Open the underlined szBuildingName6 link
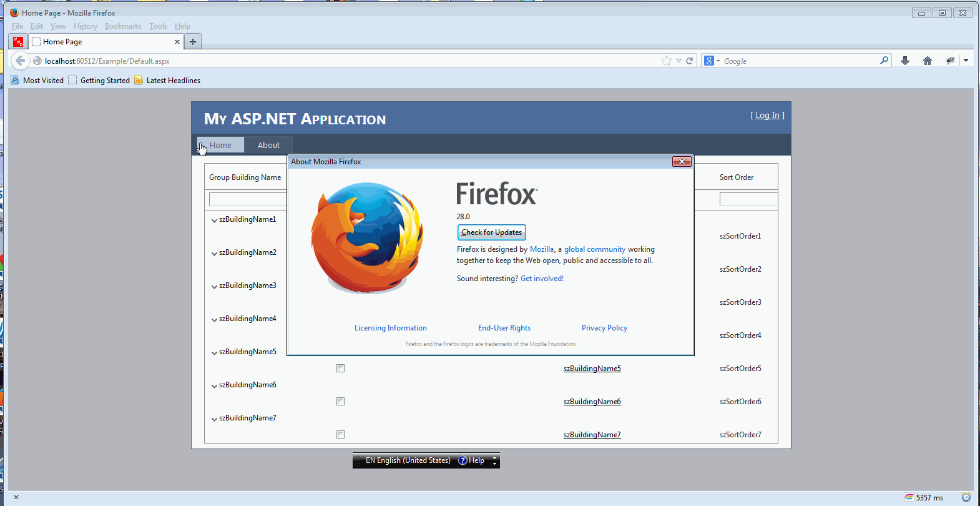The image size is (980, 506). (592, 402)
